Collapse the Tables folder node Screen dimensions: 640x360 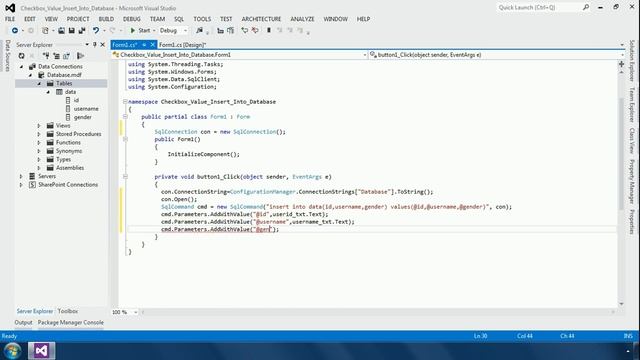pos(39,83)
